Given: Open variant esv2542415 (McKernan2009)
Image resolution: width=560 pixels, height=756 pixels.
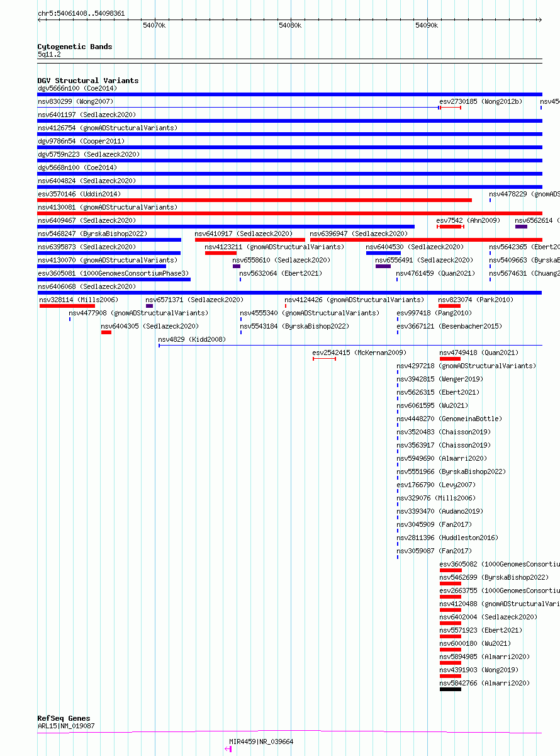Looking at the screenshot, I should [359, 353].
